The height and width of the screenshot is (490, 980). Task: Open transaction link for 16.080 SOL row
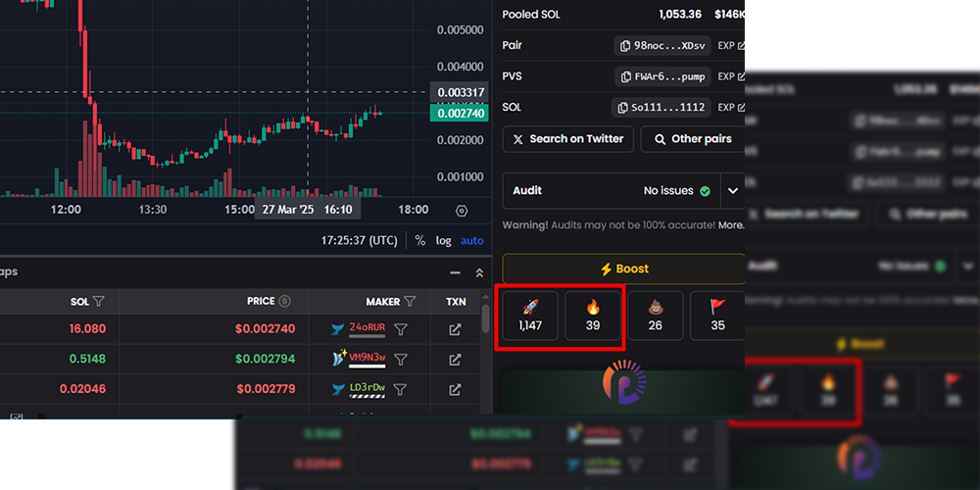(455, 329)
